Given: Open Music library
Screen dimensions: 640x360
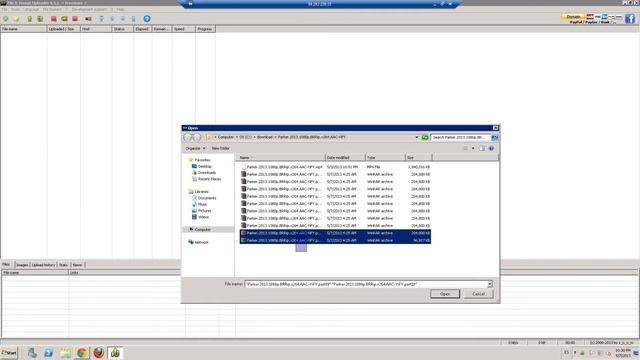Looking at the screenshot, I should [x=199, y=204].
